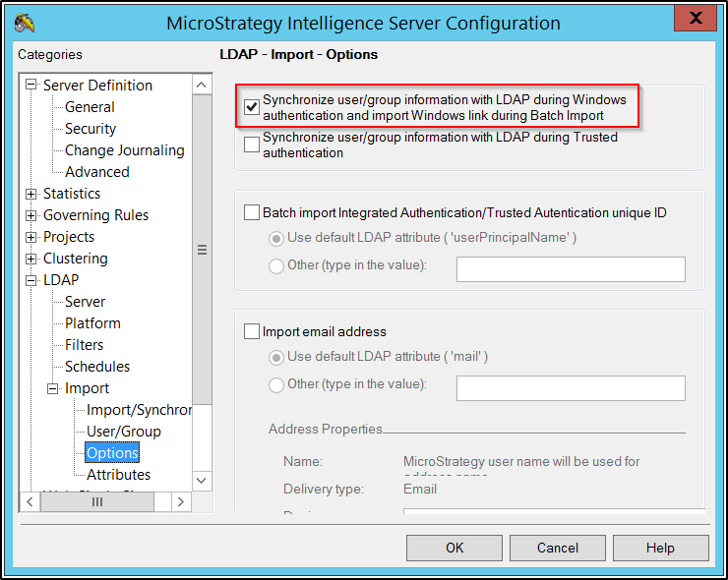The width and height of the screenshot is (728, 580).
Task: Select Use default LDAP attribute 'userPrincipalName' radio
Action: tap(276, 239)
